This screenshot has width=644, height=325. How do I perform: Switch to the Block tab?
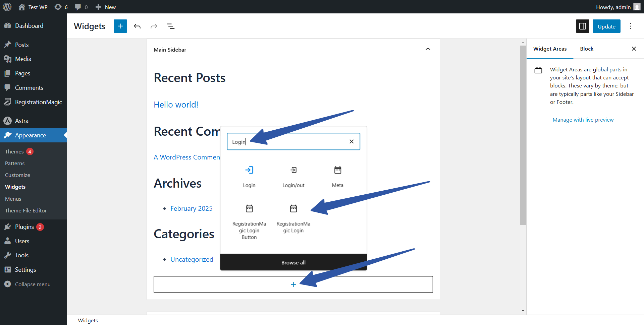click(586, 49)
